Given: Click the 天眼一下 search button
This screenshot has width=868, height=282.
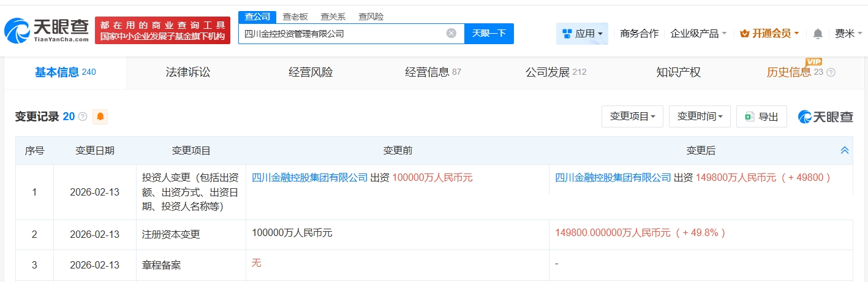Looking at the screenshot, I should pyautogui.click(x=489, y=33).
